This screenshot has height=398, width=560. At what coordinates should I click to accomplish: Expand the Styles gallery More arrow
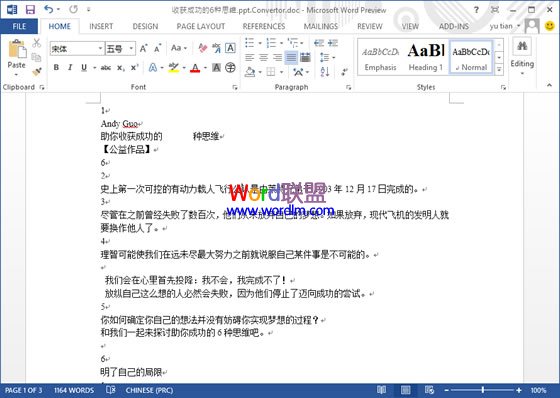tap(499, 70)
